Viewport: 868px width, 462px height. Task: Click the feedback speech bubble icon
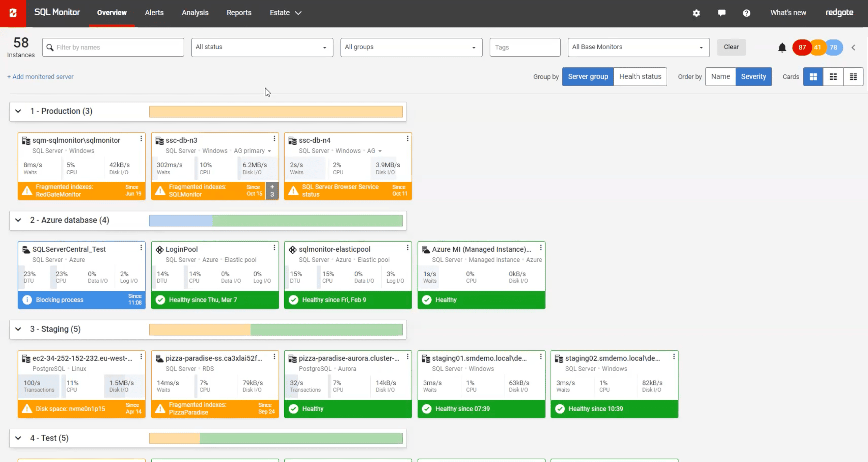tap(721, 13)
